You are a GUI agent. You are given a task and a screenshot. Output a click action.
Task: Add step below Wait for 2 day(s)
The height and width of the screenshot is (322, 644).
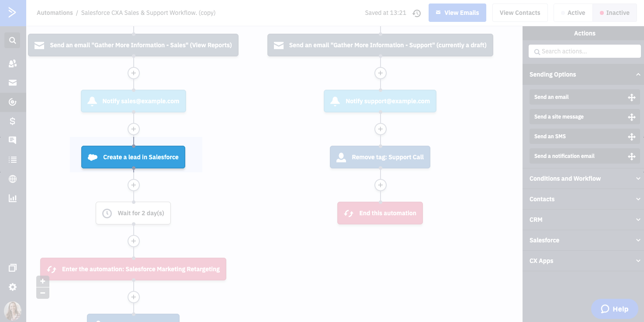[134, 241]
